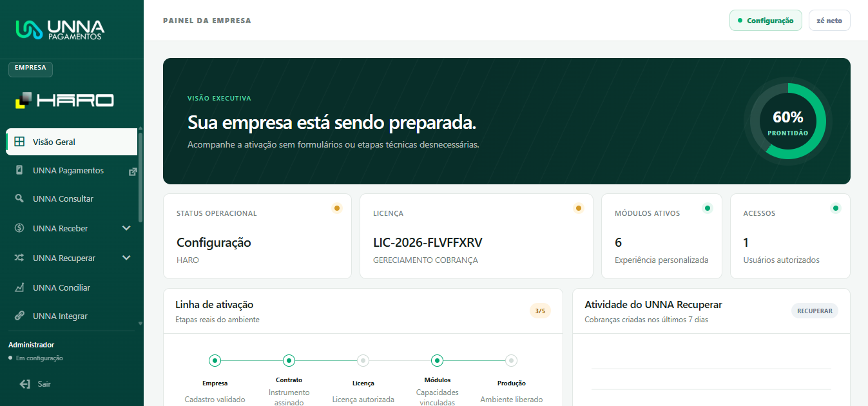The width and height of the screenshot is (868, 406).
Task: Click the Configuração status button in header
Action: [766, 21]
